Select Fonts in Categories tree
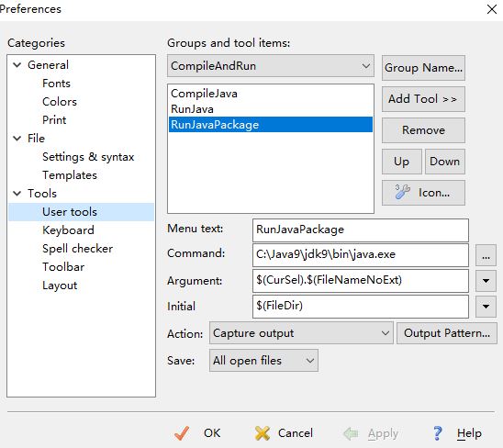 56,84
